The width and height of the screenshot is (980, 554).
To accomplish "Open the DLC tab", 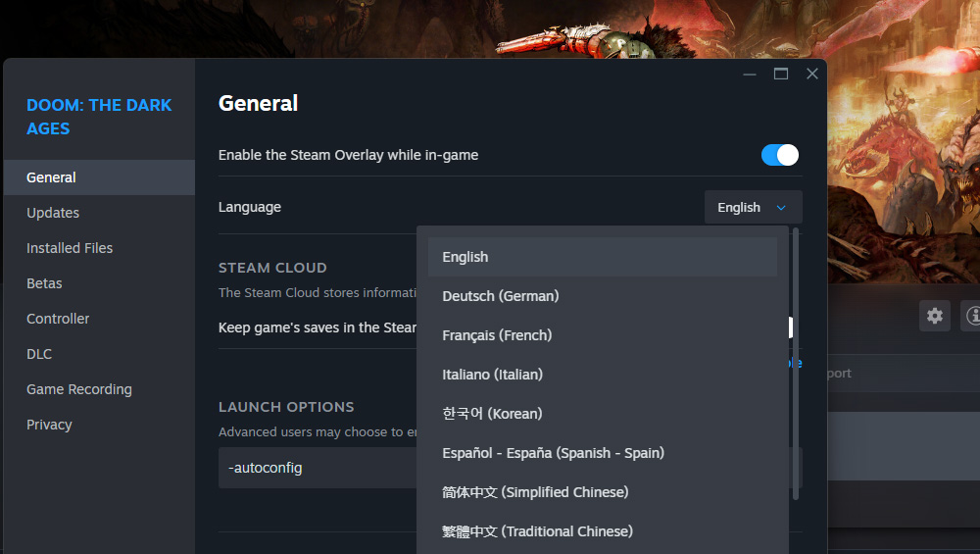I will (x=99, y=354).
